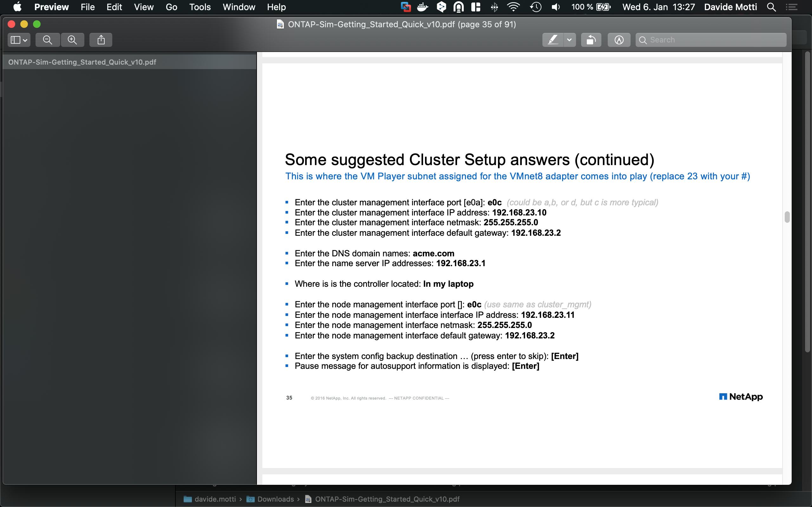Open the Go menu
Viewport: 812px width, 507px height.
click(x=171, y=7)
